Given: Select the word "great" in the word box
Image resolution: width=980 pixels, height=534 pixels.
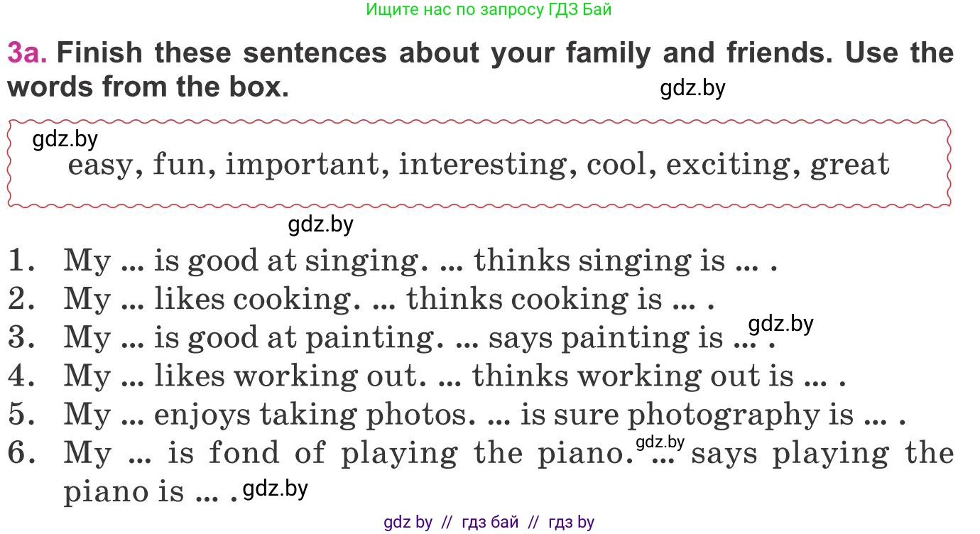Looking at the screenshot, I should (849, 165).
